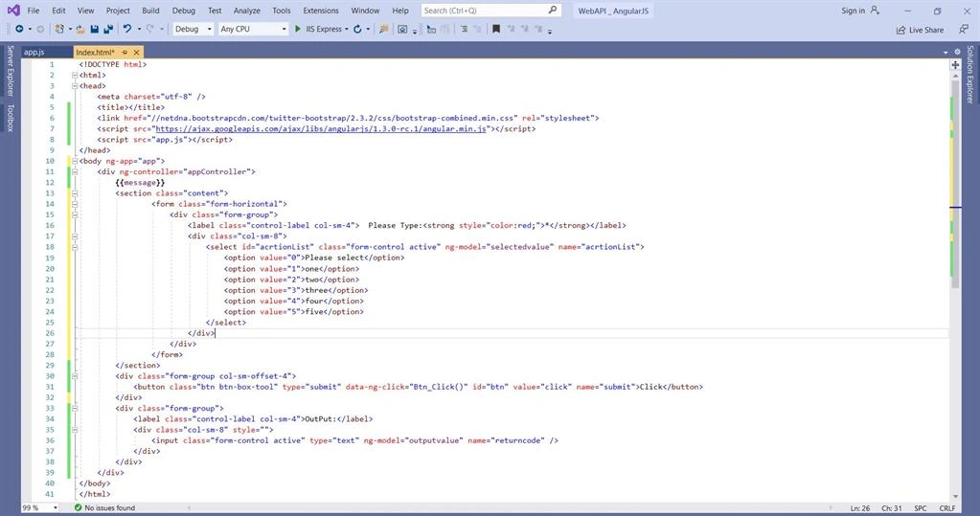Viewport: 980px width, 516px height.
Task: Open the Project menu
Action: (x=118, y=11)
